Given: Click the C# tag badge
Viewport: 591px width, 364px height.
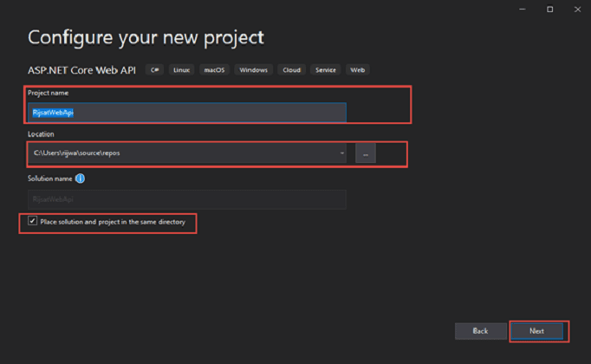Looking at the screenshot, I should (x=155, y=69).
